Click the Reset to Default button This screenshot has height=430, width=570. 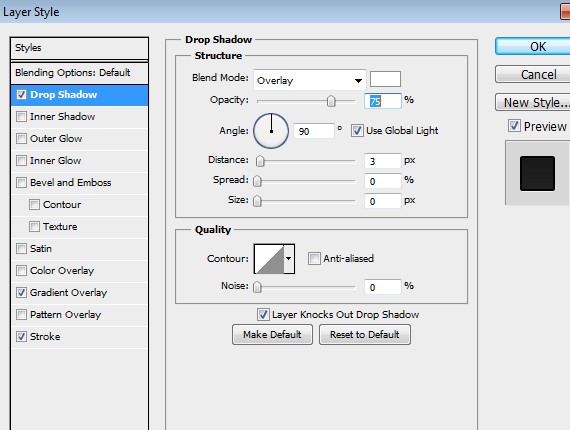(365, 334)
